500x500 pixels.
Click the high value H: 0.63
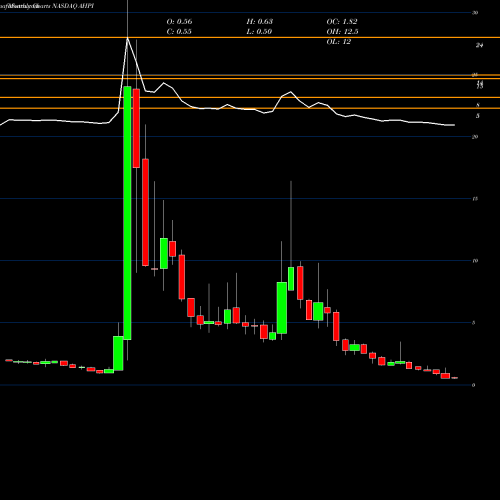(x=259, y=21)
